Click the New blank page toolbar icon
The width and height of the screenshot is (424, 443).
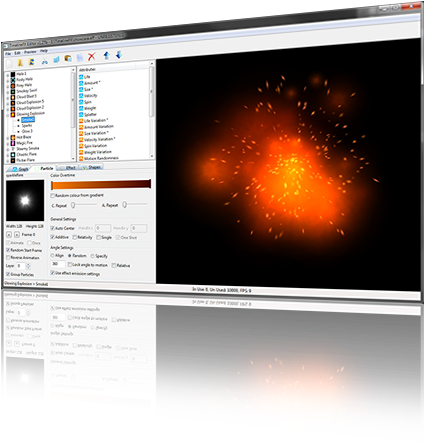pyautogui.click(x=9, y=63)
